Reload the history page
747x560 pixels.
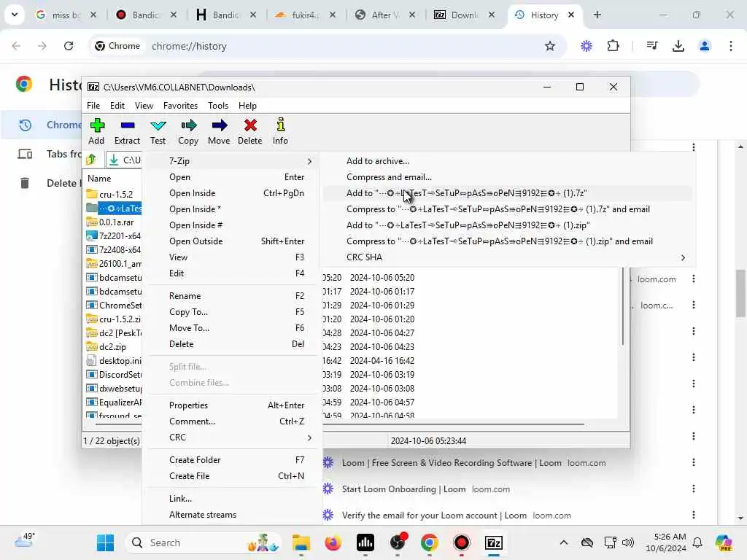coord(69,46)
